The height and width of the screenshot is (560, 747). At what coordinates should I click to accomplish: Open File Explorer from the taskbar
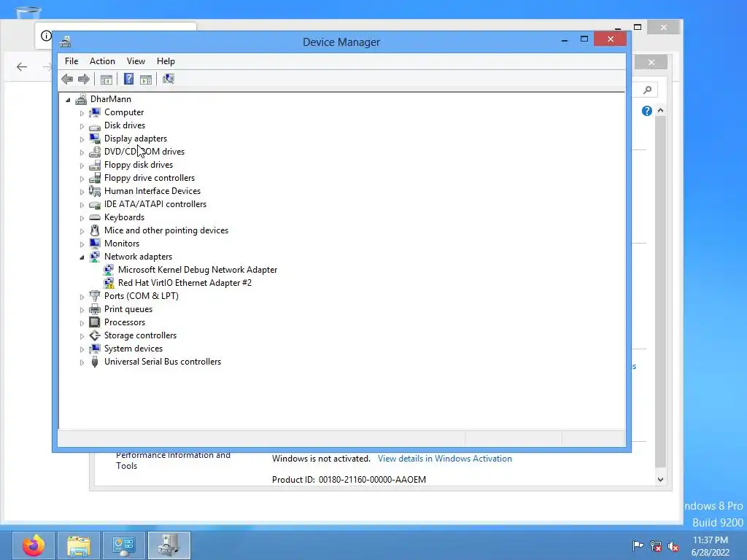(79, 545)
